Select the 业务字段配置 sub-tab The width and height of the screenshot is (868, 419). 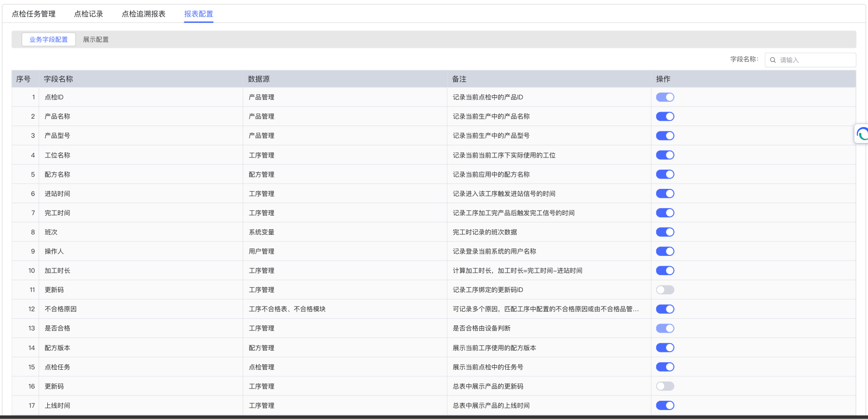49,39
